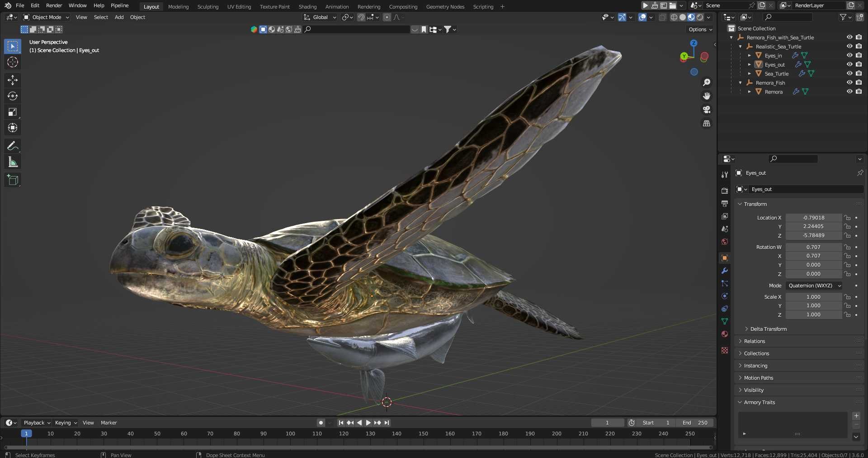Hide Eyes_in object in viewport
This screenshot has height=458, width=868.
(x=849, y=55)
